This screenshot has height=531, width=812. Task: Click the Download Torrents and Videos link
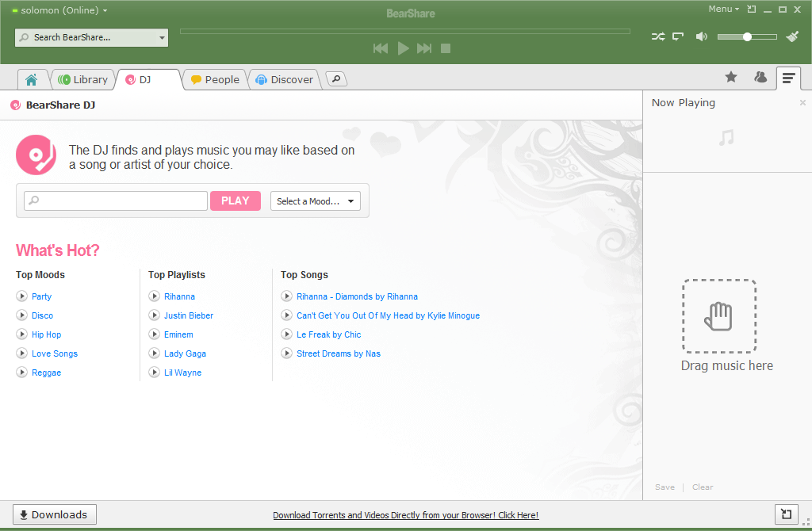[x=405, y=515]
